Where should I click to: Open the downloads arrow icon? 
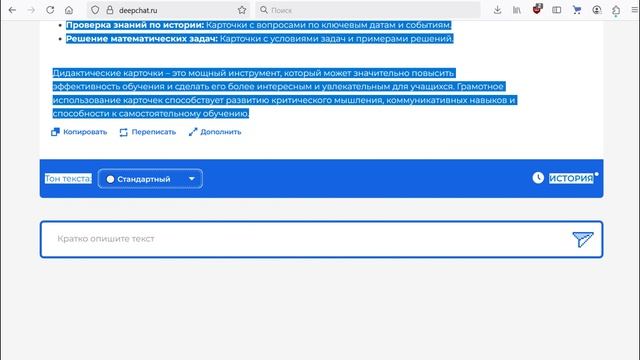click(497, 10)
